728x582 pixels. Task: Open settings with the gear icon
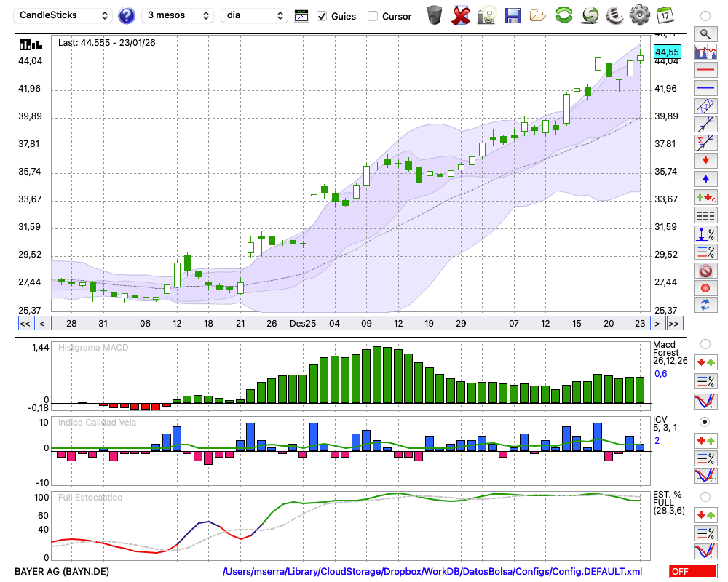[x=638, y=15]
